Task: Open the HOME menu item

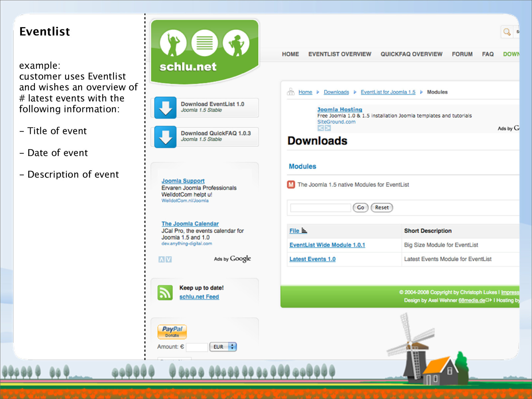Action: tap(290, 54)
